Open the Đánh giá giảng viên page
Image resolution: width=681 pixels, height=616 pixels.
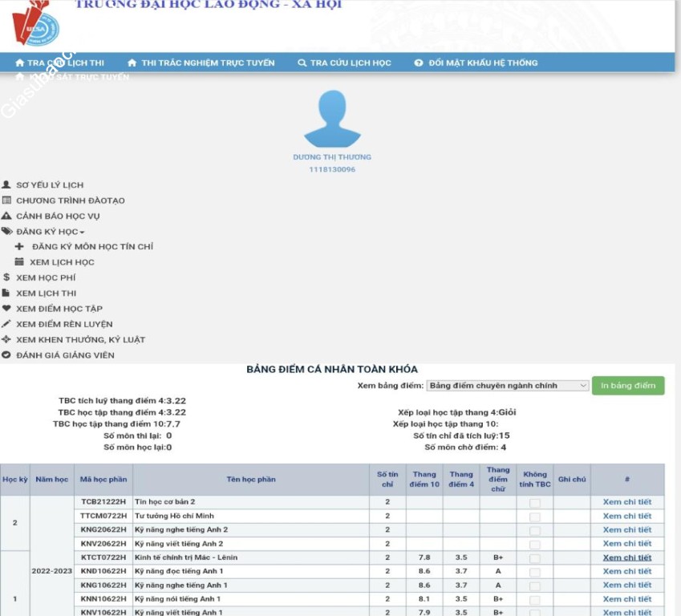(65, 355)
